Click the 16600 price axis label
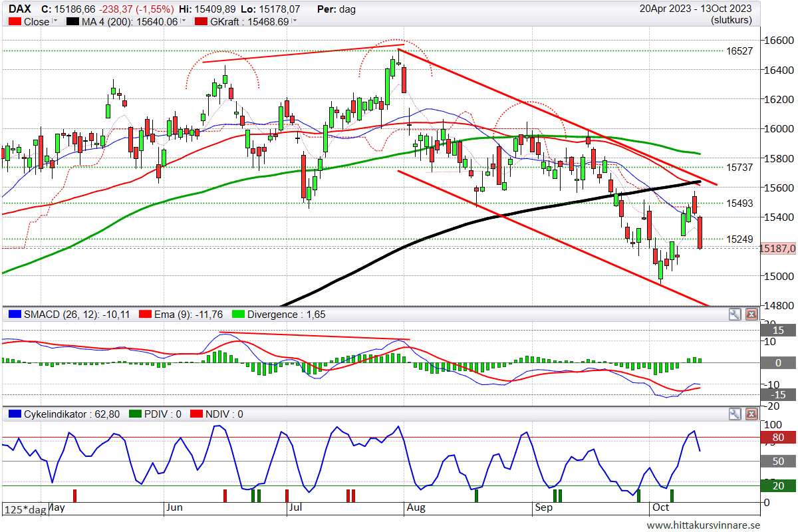This screenshot has height=532, width=798. tap(779, 40)
